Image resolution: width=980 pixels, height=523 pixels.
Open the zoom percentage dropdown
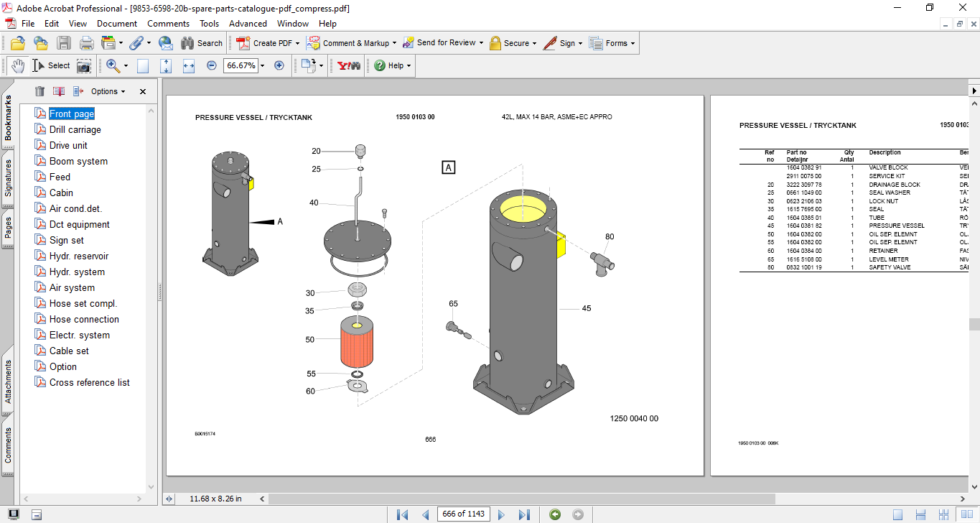click(262, 65)
